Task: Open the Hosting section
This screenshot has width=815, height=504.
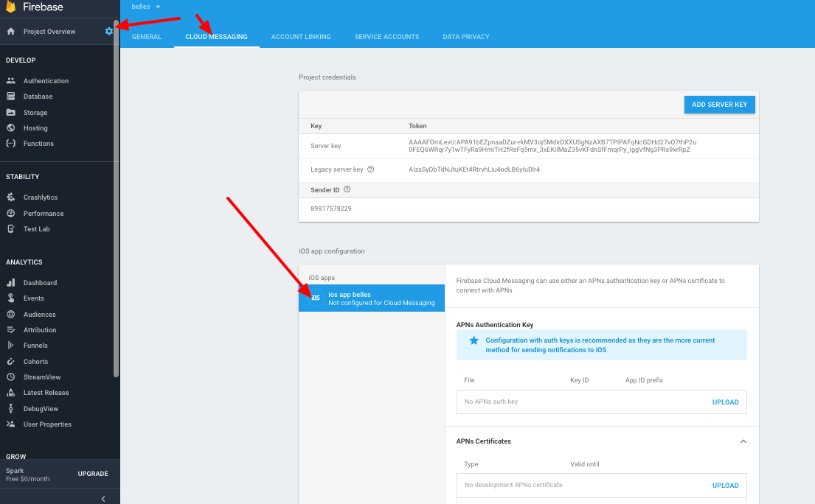Action: click(x=35, y=128)
